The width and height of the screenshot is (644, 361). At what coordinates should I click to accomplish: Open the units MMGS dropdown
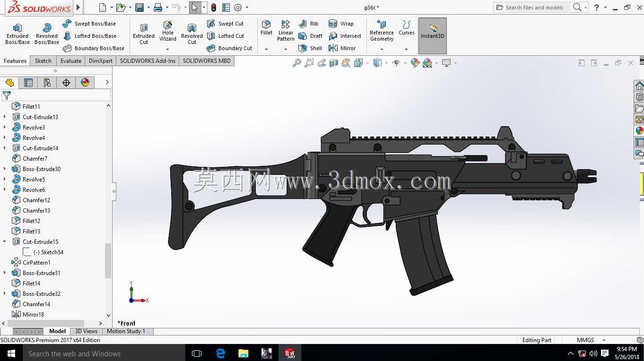click(604, 340)
